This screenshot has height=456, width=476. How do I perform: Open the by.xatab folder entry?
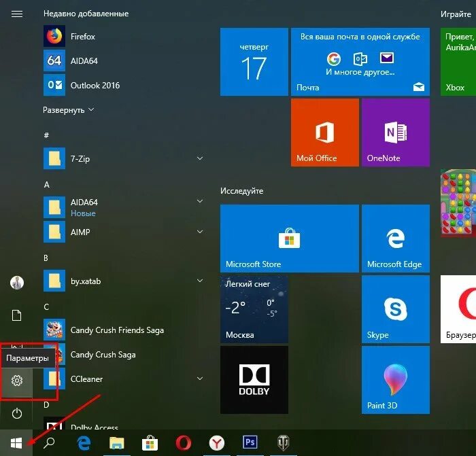pyautogui.click(x=123, y=281)
